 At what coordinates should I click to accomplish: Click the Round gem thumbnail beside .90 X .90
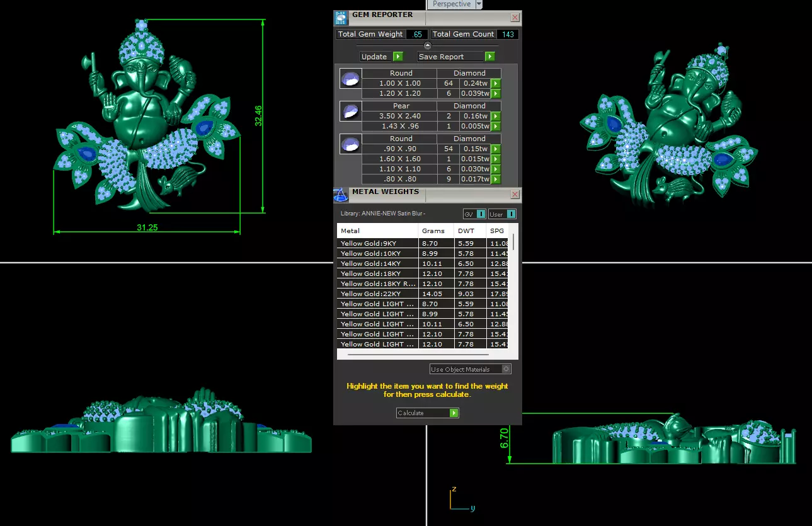coord(350,144)
